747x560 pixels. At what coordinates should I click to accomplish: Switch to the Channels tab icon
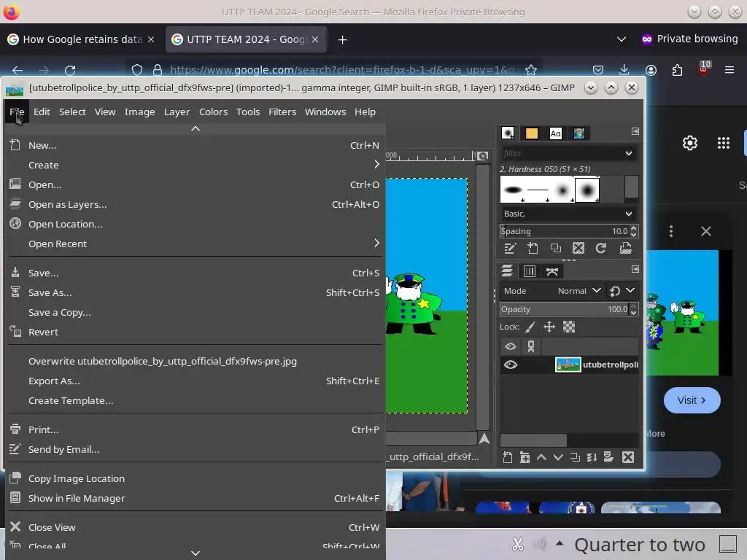530,271
